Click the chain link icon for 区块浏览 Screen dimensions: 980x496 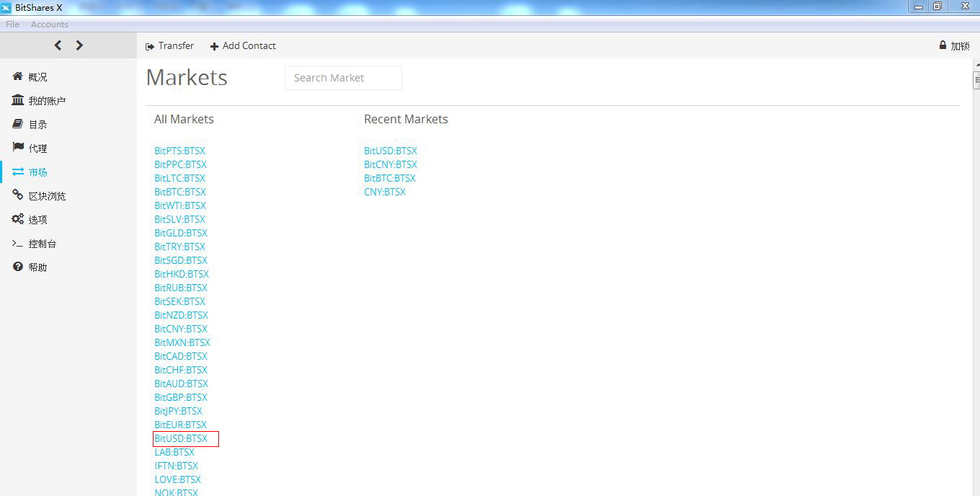pos(18,195)
